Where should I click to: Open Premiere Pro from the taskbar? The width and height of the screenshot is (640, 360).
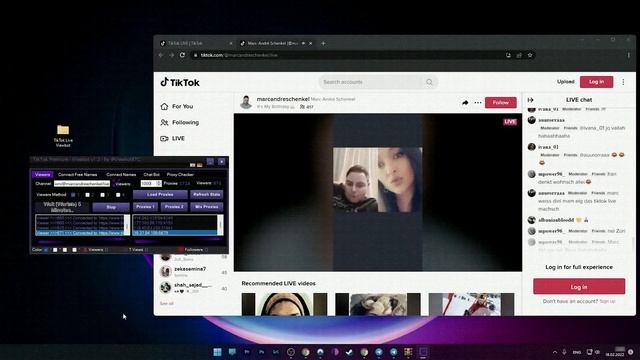click(247, 351)
